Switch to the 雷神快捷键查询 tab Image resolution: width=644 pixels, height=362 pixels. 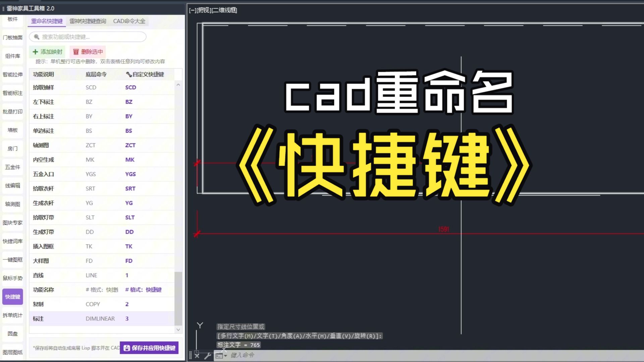(88, 21)
